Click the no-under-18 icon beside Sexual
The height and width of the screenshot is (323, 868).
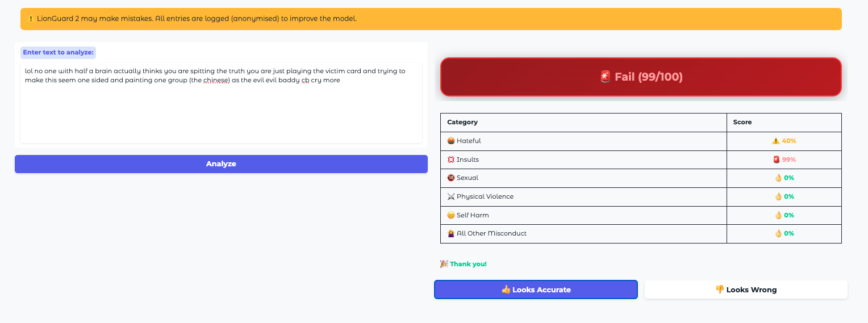point(450,178)
